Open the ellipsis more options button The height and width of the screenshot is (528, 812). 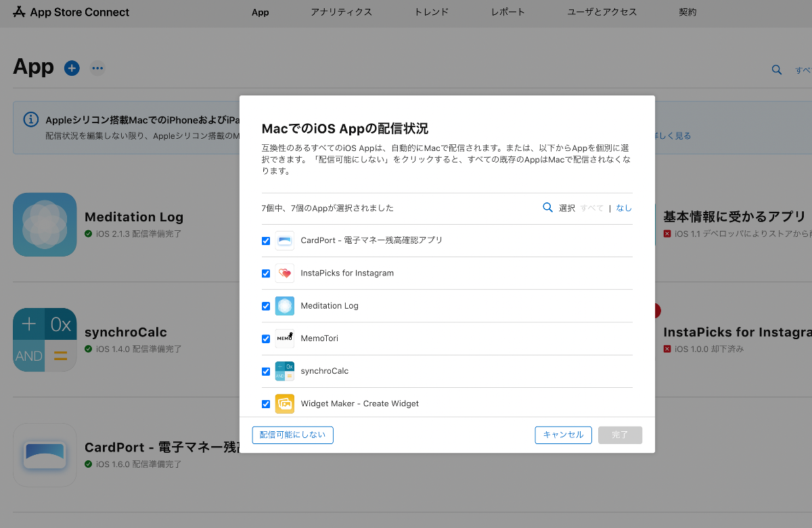coord(98,68)
